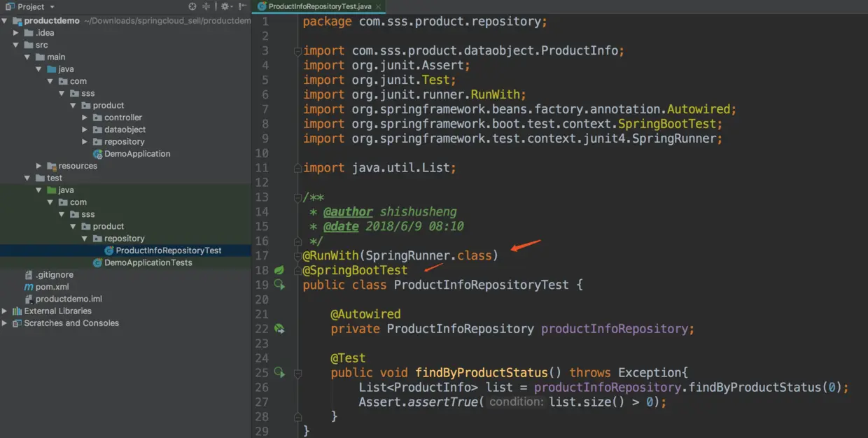Click the productdemo.iml file icon
The width and height of the screenshot is (868, 438).
[x=29, y=299]
